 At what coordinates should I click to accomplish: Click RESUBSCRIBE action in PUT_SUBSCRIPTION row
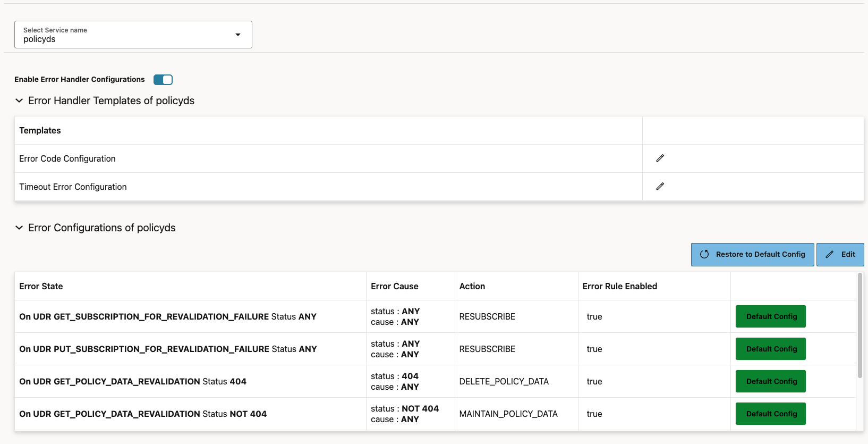[x=487, y=349]
